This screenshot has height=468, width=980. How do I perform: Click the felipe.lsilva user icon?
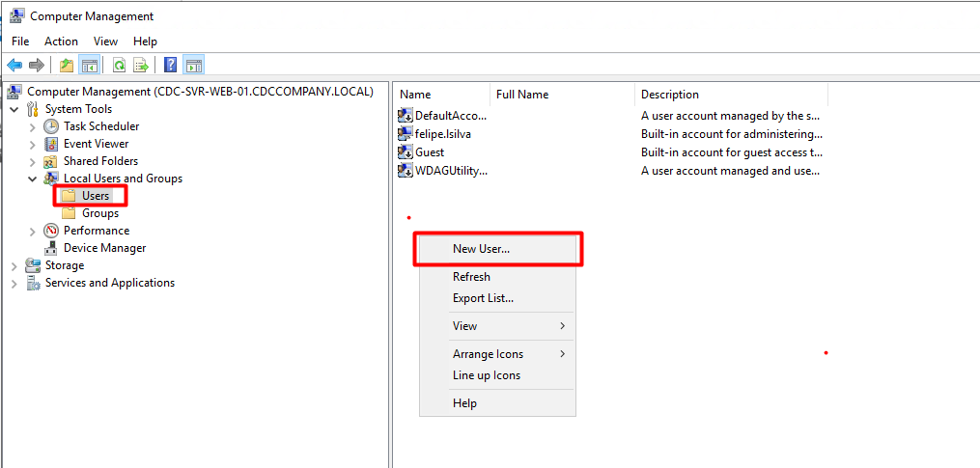[405, 133]
